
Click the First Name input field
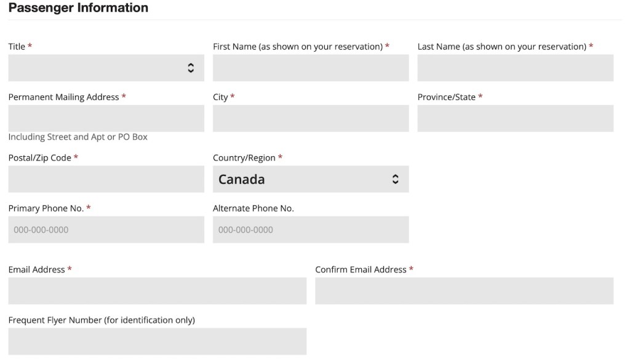pyautogui.click(x=311, y=68)
